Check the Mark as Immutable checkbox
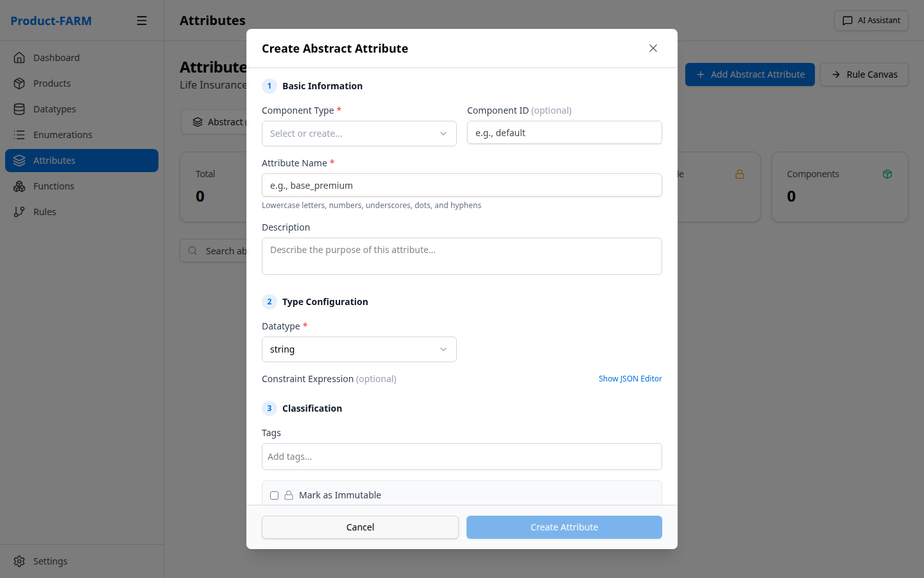Screen dimensions: 924x578 coord(274,495)
